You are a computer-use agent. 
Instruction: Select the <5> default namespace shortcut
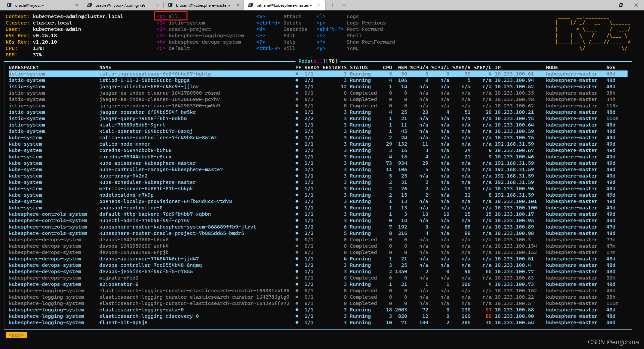pyautogui.click(x=173, y=48)
